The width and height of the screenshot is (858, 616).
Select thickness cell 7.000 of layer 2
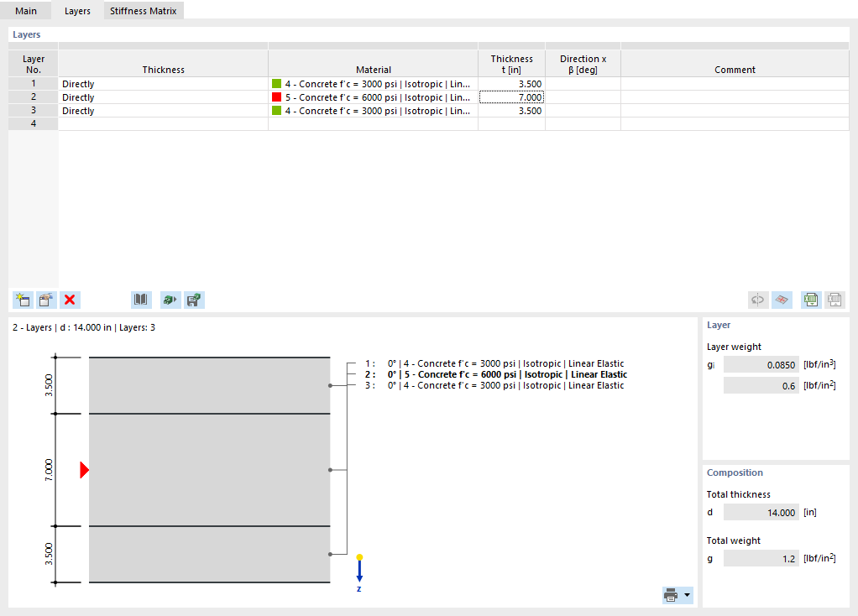(511, 97)
